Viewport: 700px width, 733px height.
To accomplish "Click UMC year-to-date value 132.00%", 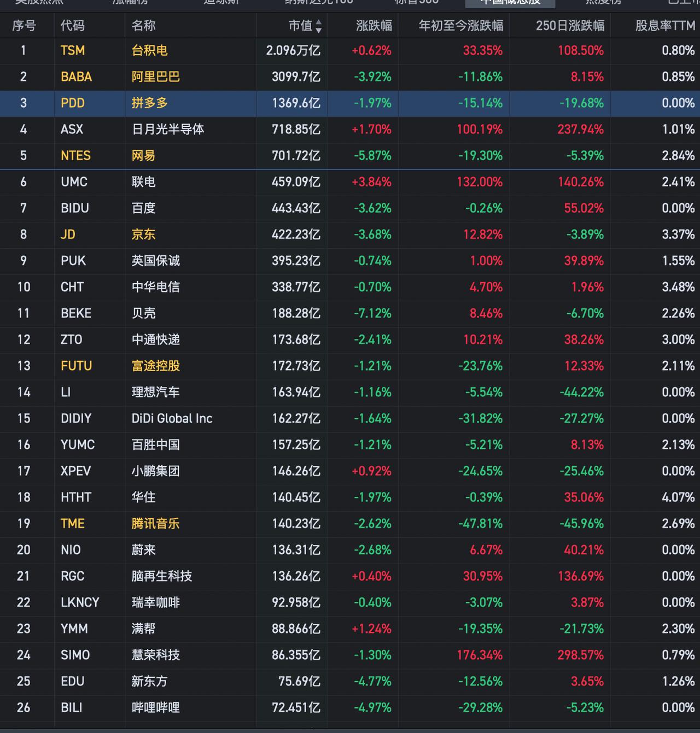I will pyautogui.click(x=480, y=181).
